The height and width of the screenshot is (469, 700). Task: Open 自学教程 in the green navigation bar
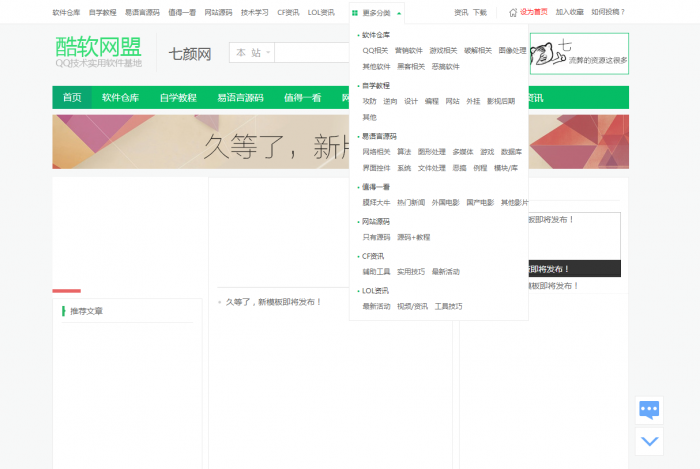(x=178, y=98)
